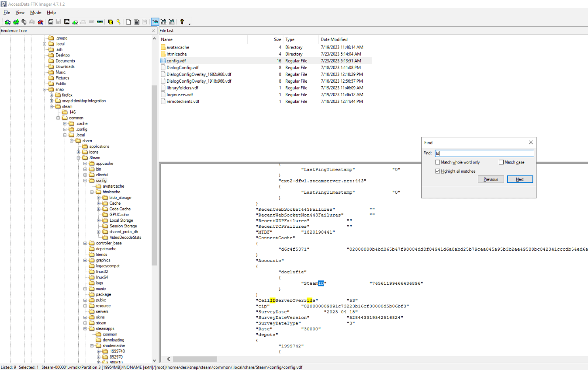The width and height of the screenshot is (588, 370).
Task: Collapse the snap folder in Evidence Tree
Action: [x=45, y=89]
